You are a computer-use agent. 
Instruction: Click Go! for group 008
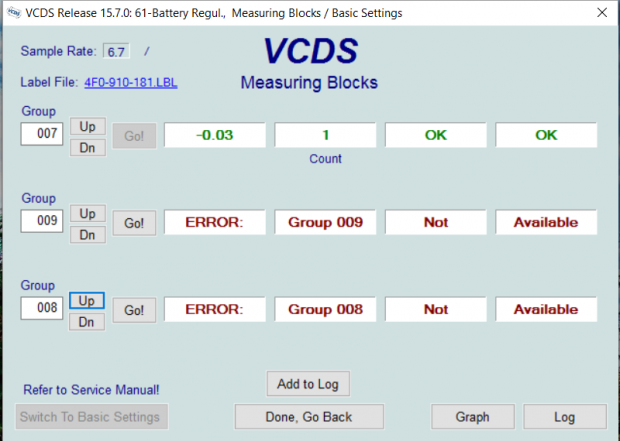pyautogui.click(x=134, y=310)
